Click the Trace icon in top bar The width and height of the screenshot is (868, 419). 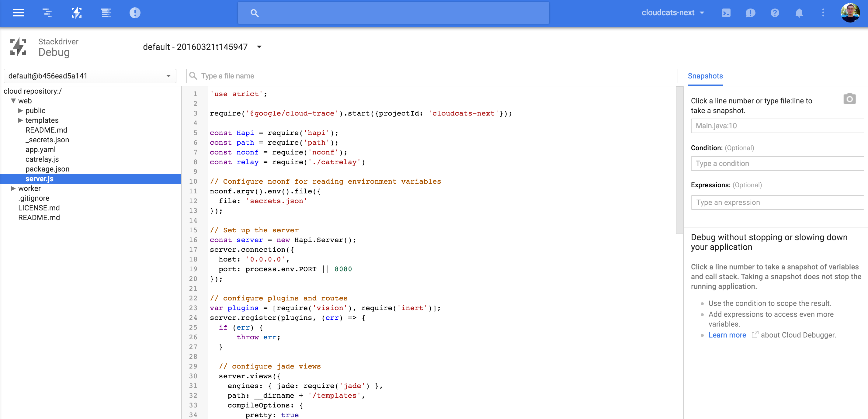(47, 13)
